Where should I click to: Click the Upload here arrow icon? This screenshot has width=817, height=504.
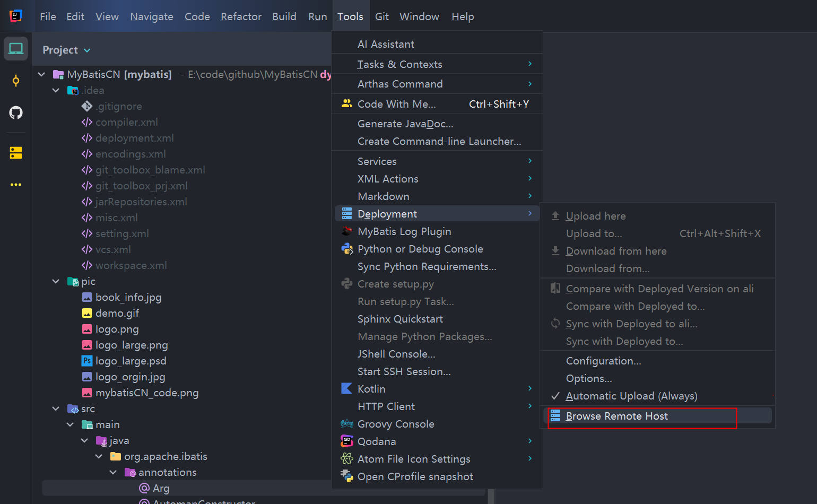[x=555, y=215]
